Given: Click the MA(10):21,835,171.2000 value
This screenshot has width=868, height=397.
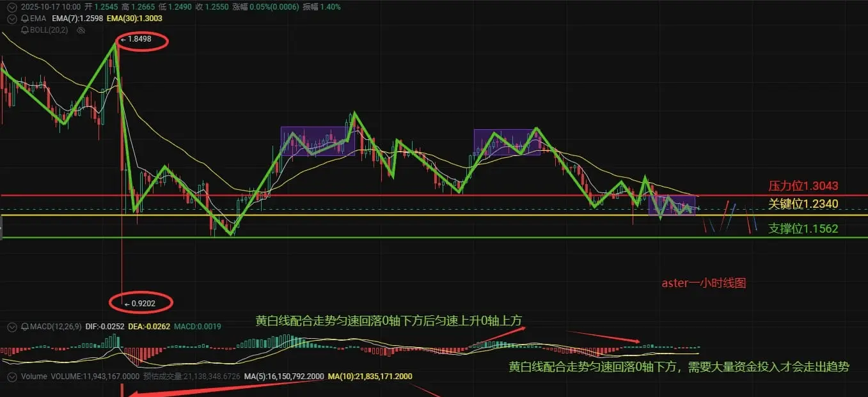Looking at the screenshot, I should [x=370, y=377].
